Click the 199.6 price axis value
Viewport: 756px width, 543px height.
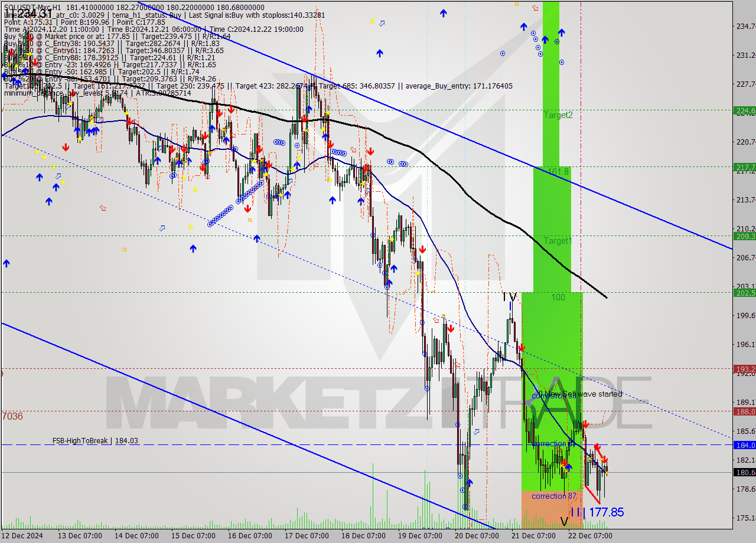(x=745, y=315)
